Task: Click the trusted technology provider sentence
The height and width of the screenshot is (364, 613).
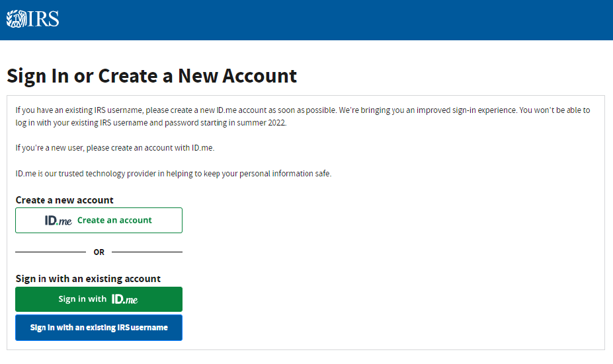Action: 173,174
